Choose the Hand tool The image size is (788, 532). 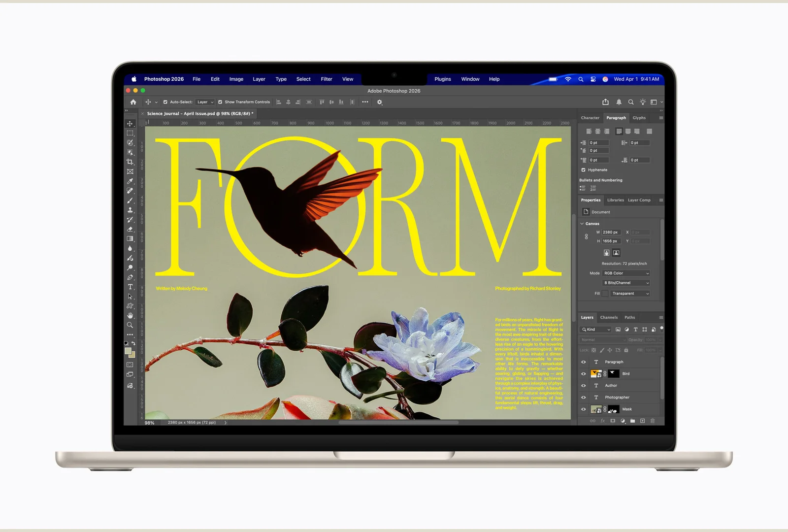(x=130, y=315)
